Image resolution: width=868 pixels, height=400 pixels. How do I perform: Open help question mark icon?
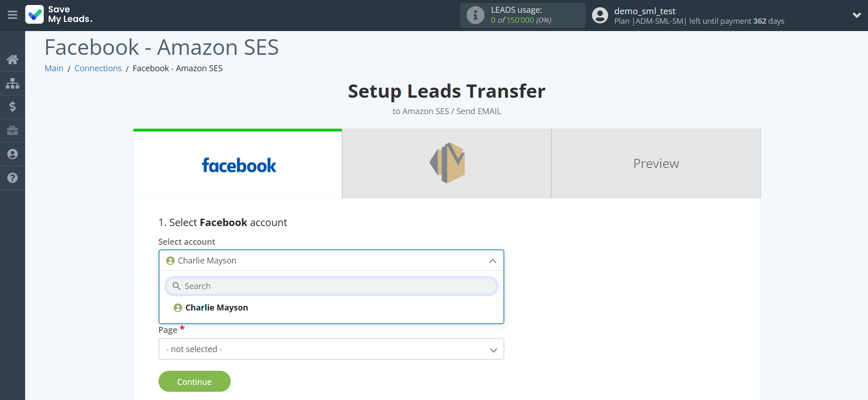[12, 178]
